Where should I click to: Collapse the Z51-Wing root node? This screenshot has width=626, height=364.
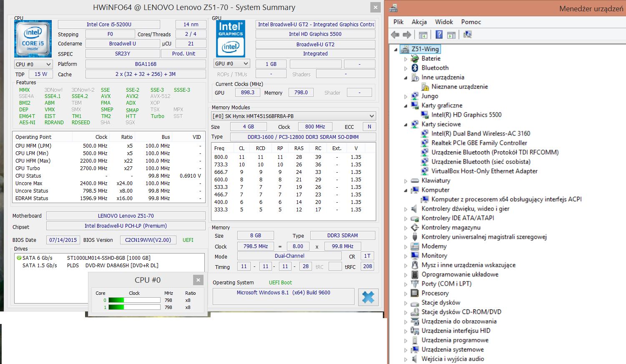[x=396, y=50]
